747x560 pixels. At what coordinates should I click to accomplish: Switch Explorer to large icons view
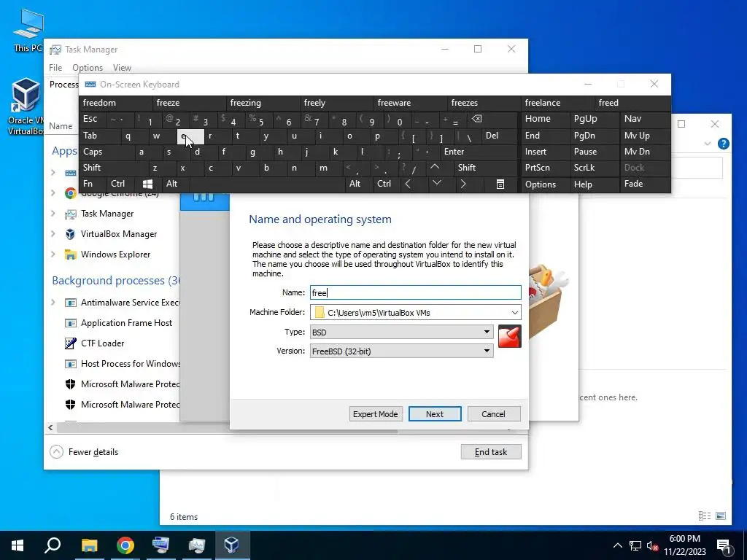[x=721, y=516]
